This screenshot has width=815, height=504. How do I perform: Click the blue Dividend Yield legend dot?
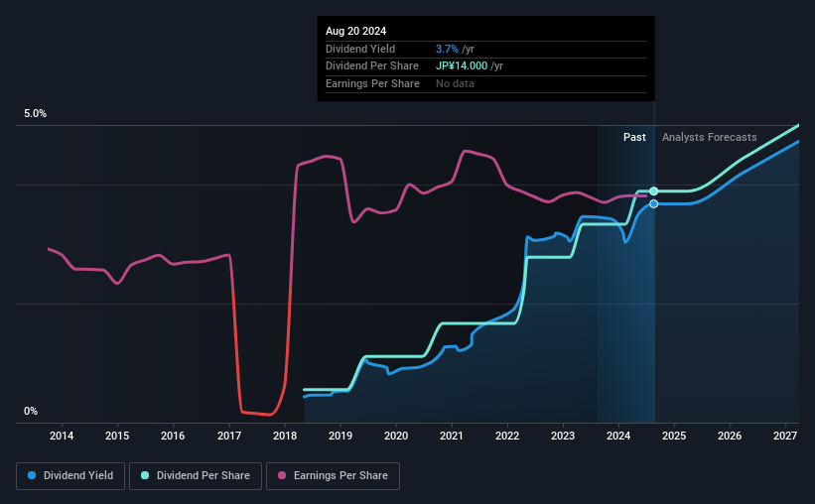coord(32,475)
